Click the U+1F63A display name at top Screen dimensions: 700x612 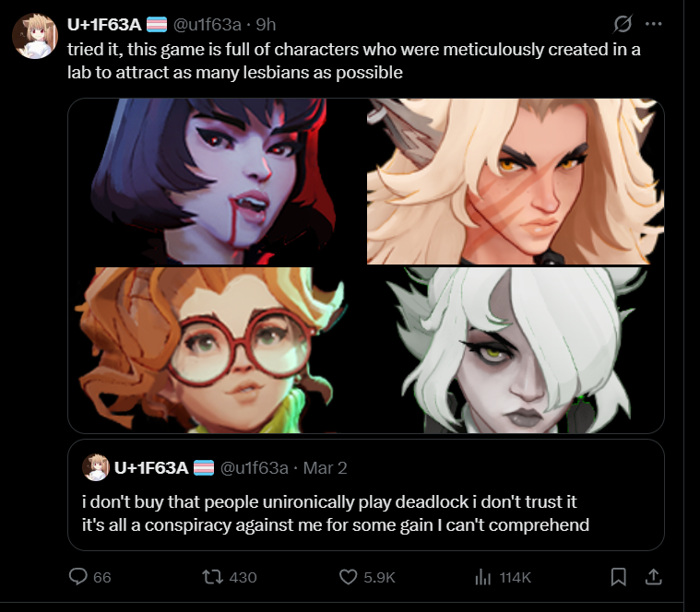pos(104,25)
